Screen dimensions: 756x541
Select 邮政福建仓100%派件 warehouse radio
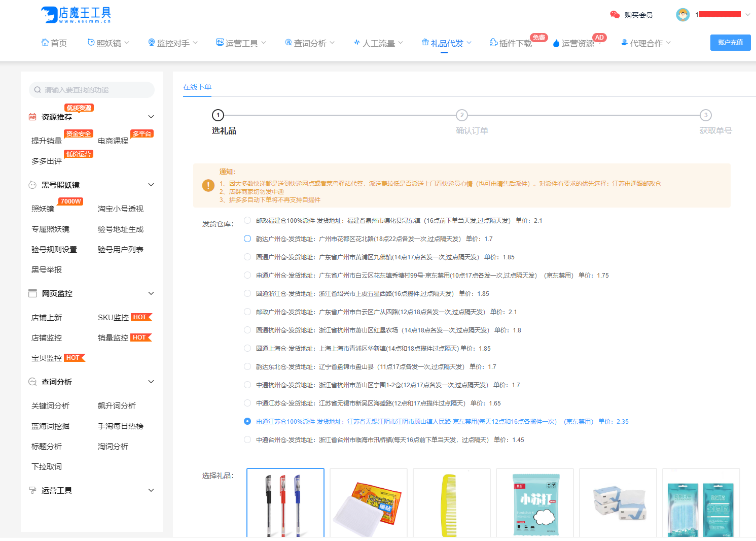(x=247, y=220)
